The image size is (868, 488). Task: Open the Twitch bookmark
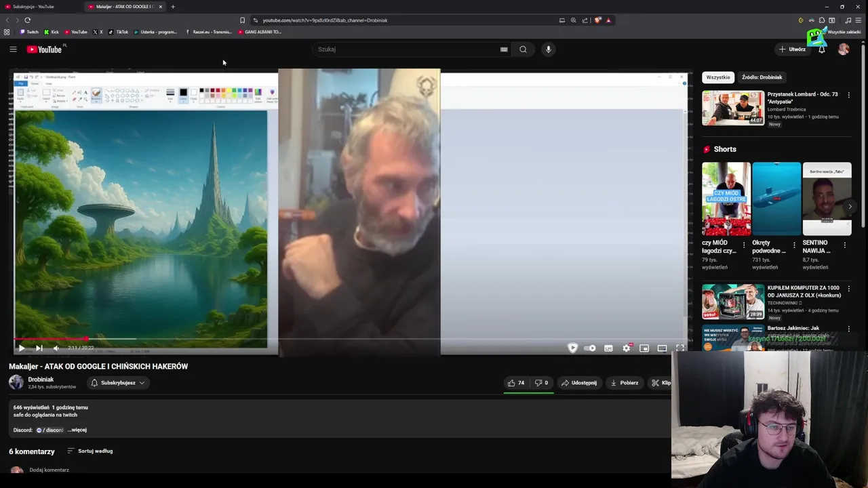29,32
